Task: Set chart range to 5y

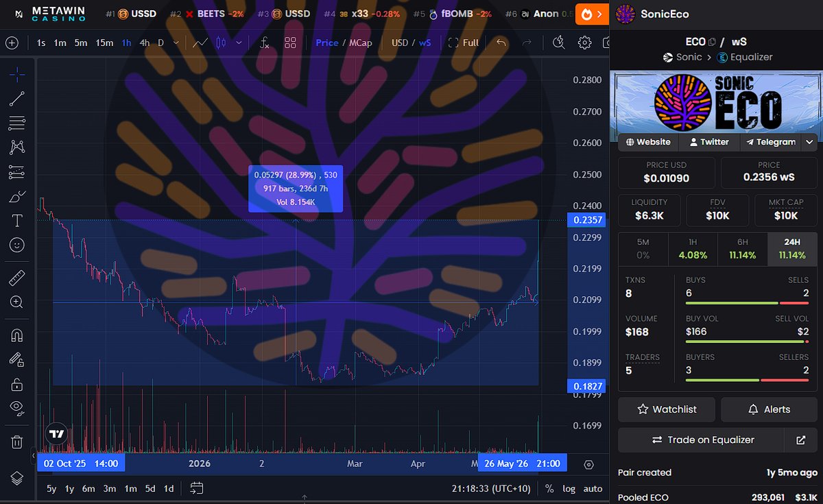Action: pos(51,489)
